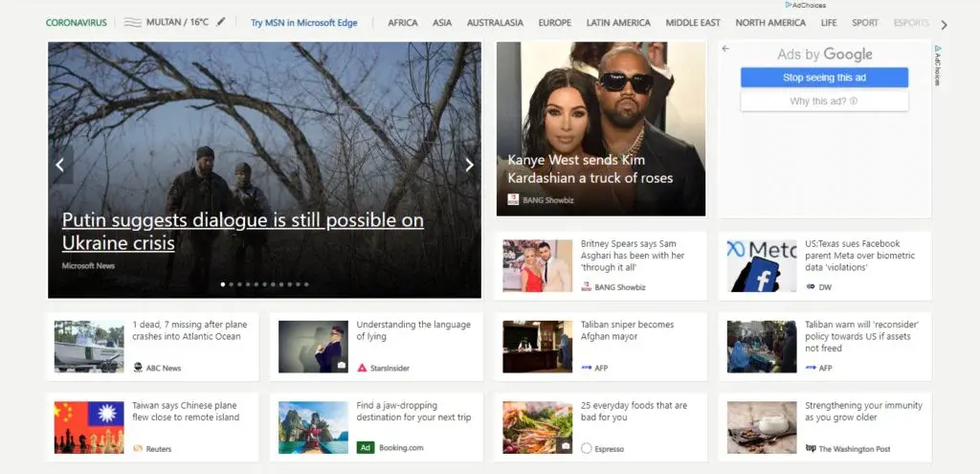Click the AFP logo under Taliban sniper story
Screen dimensions: 980x474
[587, 368]
